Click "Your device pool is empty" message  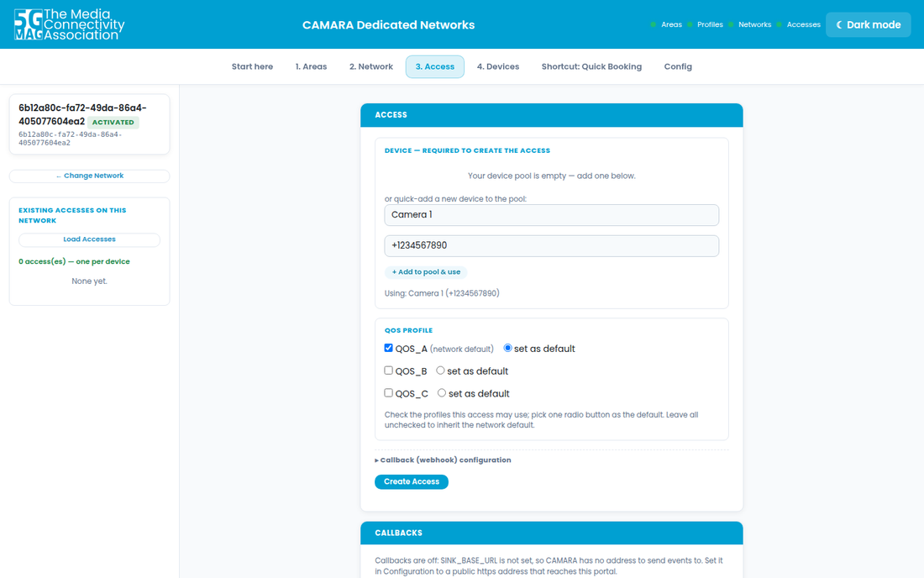tap(552, 176)
